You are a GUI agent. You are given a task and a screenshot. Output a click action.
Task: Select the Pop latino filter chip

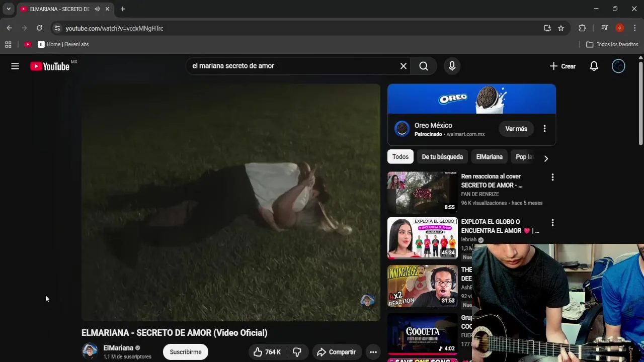coord(525,157)
